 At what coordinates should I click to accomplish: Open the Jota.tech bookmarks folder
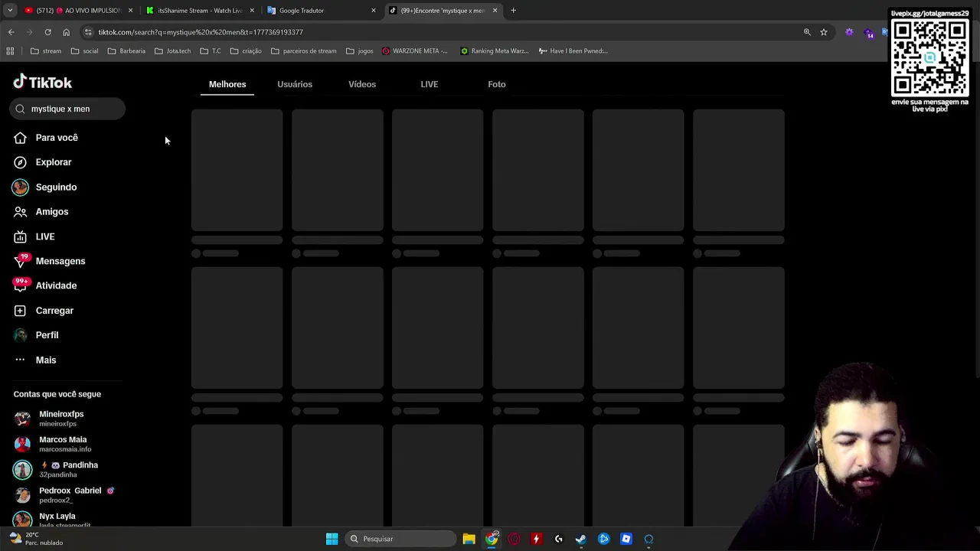coord(173,51)
